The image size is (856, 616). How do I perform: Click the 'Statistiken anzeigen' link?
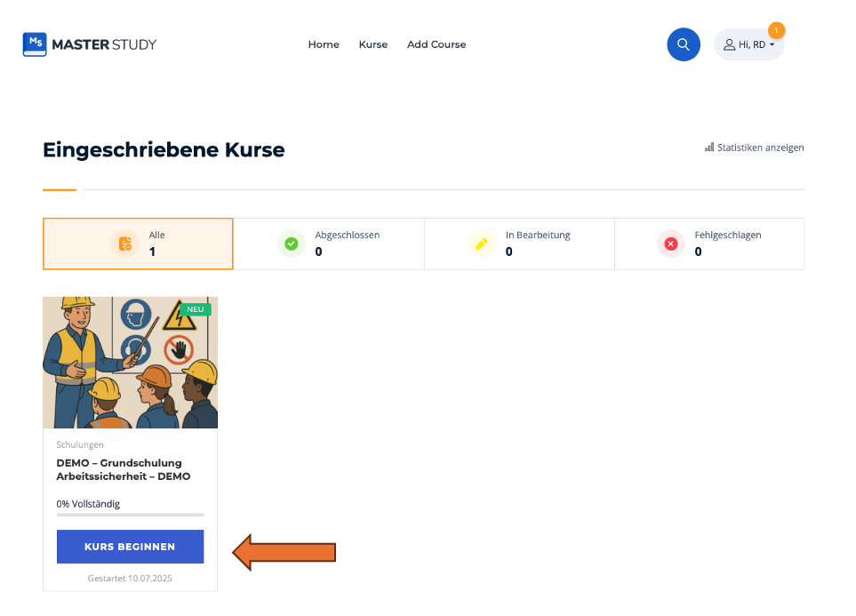point(760,148)
